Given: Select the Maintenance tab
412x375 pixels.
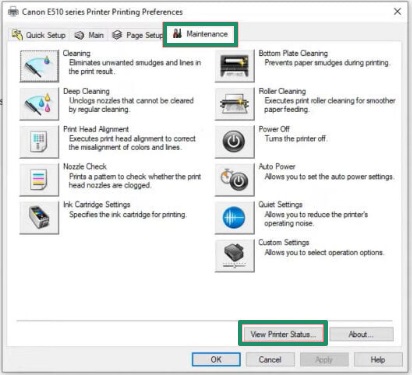Looking at the screenshot, I should click(x=200, y=34).
